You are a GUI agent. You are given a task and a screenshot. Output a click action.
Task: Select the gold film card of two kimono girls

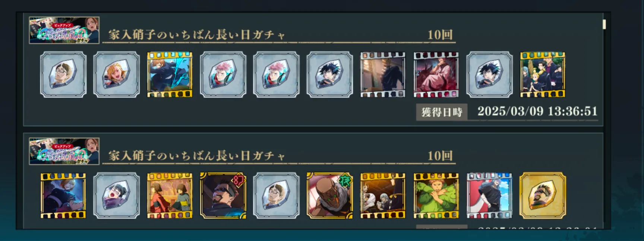[x=170, y=195]
